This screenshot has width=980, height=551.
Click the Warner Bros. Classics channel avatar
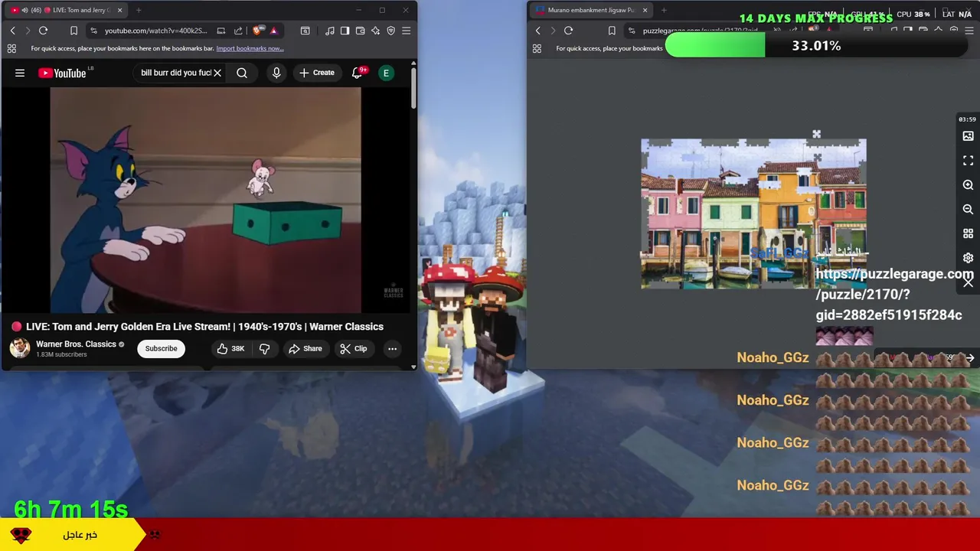click(x=20, y=348)
